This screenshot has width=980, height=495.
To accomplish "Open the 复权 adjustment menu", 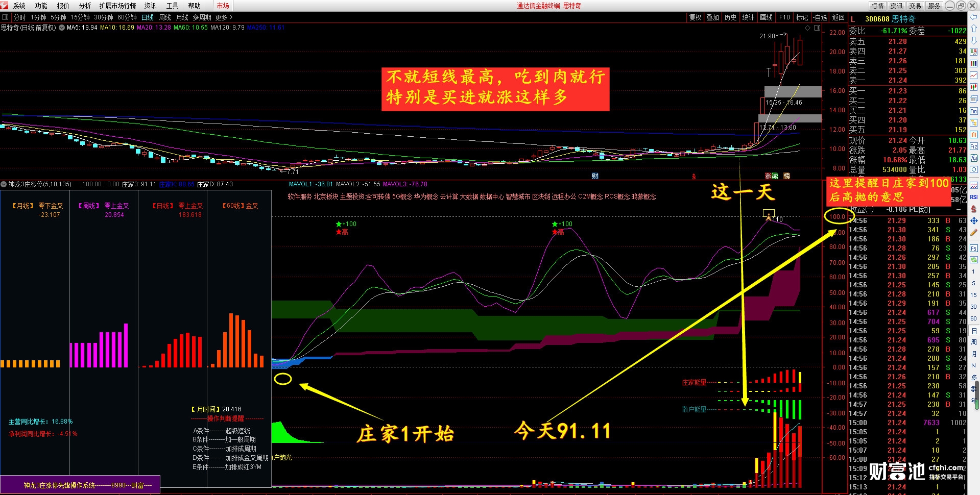I will coord(695,17).
